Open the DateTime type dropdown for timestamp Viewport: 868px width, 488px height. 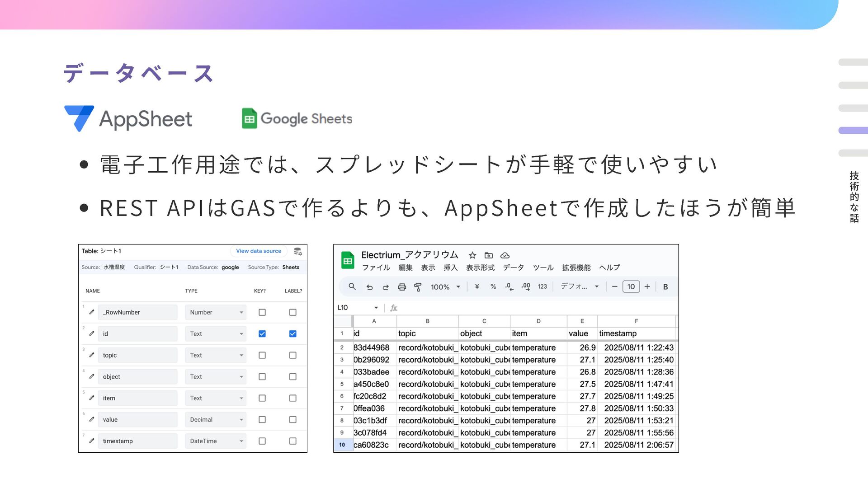tap(216, 441)
